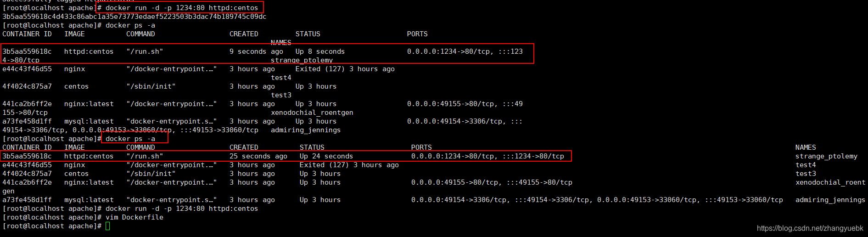
Task: Click "/run.sh" in the "Up 24 seconds" row
Action: coord(145,156)
